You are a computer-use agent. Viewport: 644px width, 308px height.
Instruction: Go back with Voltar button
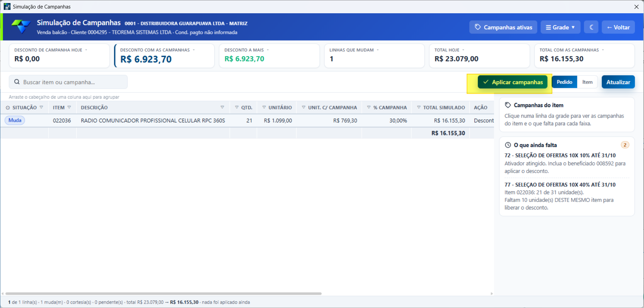[618, 27]
